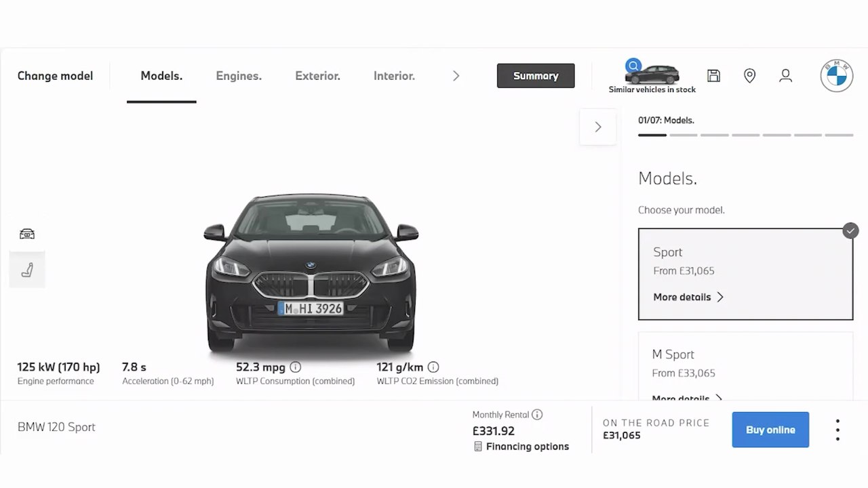The width and height of the screenshot is (868, 488).
Task: Click the car preview image
Action: click(311, 274)
